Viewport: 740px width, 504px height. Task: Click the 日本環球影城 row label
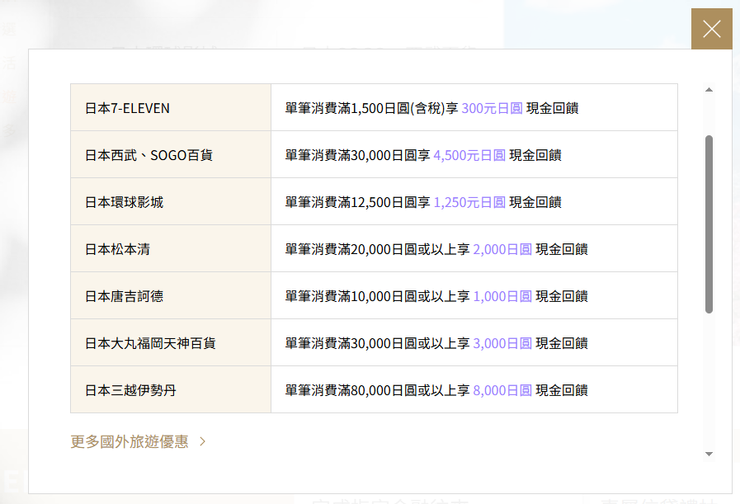(124, 202)
